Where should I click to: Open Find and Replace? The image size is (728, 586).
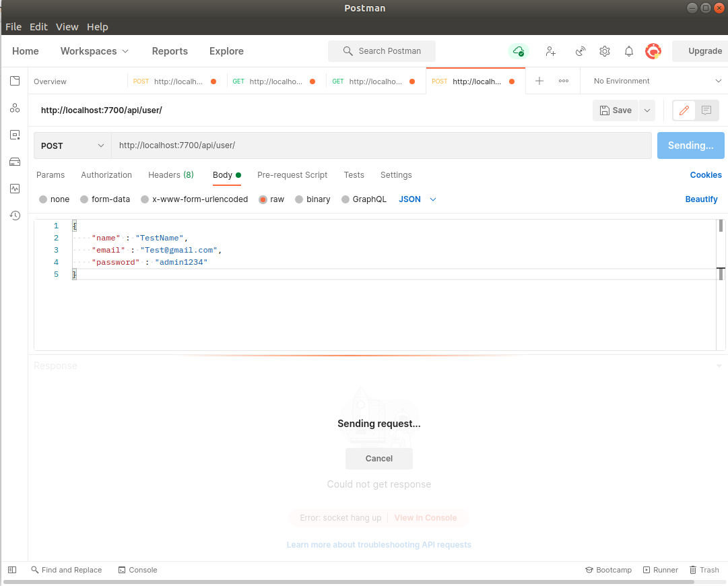point(67,570)
